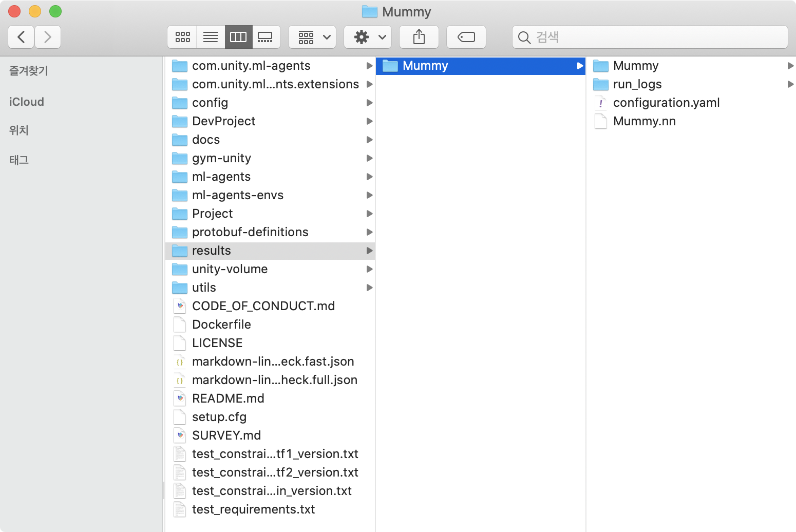Expand the gym-unity folder arrow

click(x=369, y=158)
